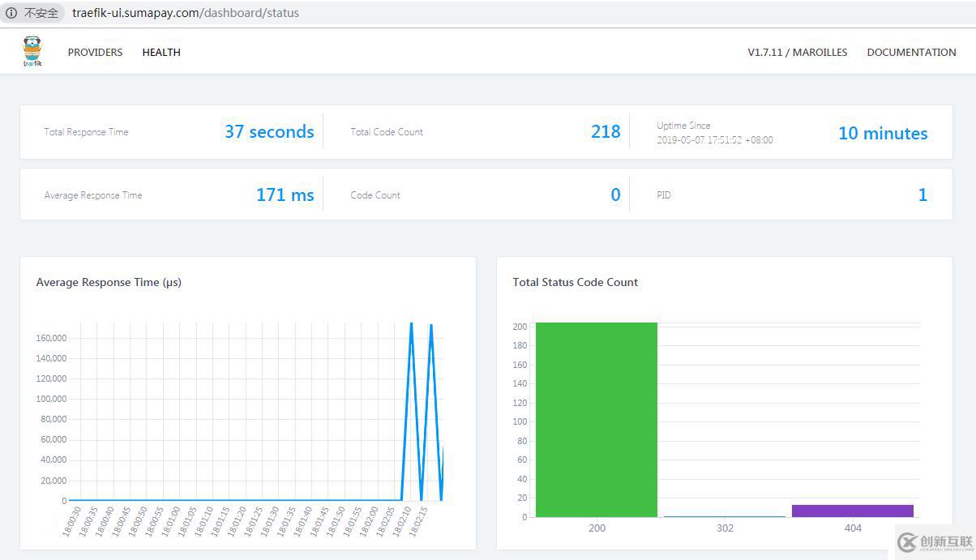Select the green 200 status bar
The width and height of the screenshot is (976, 560).
pyautogui.click(x=597, y=420)
